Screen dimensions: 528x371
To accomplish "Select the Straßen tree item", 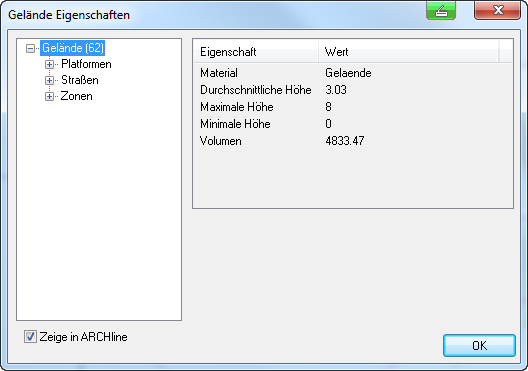I will (80, 80).
